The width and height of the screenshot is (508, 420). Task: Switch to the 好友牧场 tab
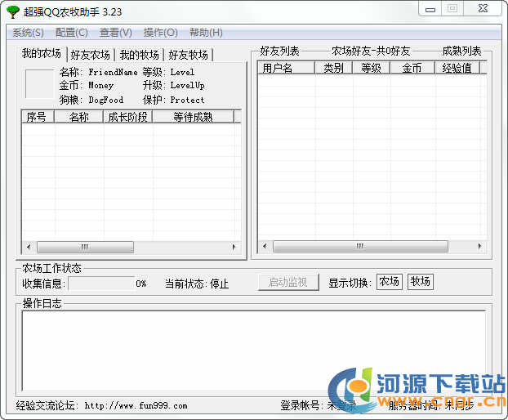pos(188,55)
